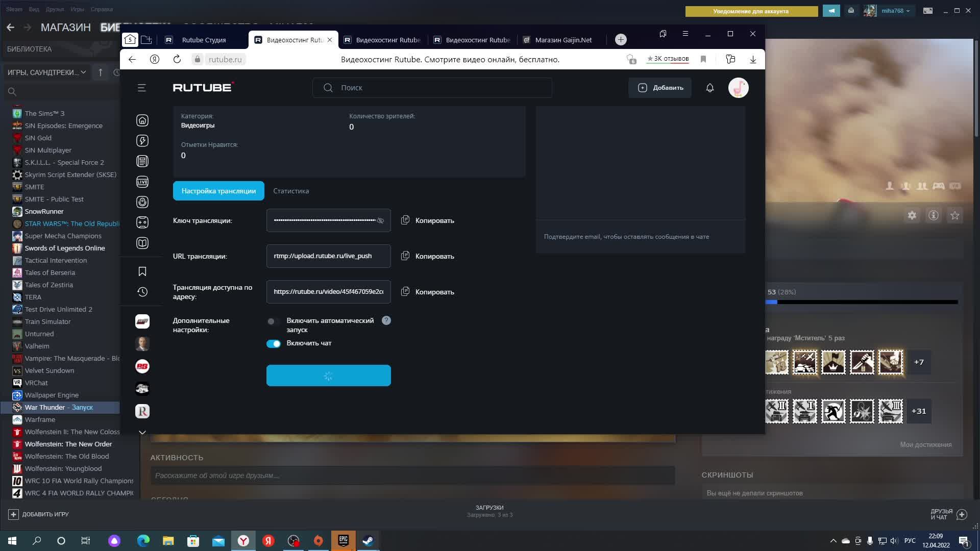Switch to the Статистика tab
Viewport: 980px width, 551px height.
tap(291, 191)
